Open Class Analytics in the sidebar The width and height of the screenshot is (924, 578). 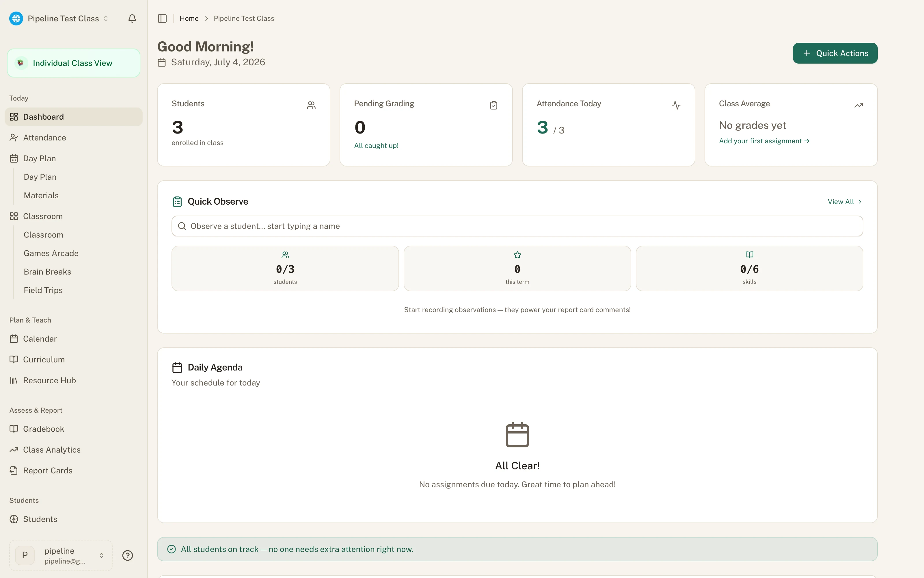coord(73,450)
